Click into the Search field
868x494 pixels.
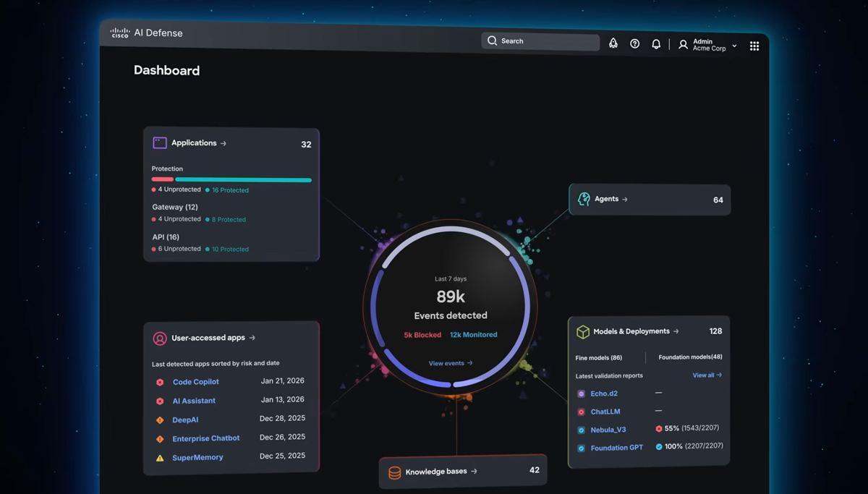click(x=540, y=41)
